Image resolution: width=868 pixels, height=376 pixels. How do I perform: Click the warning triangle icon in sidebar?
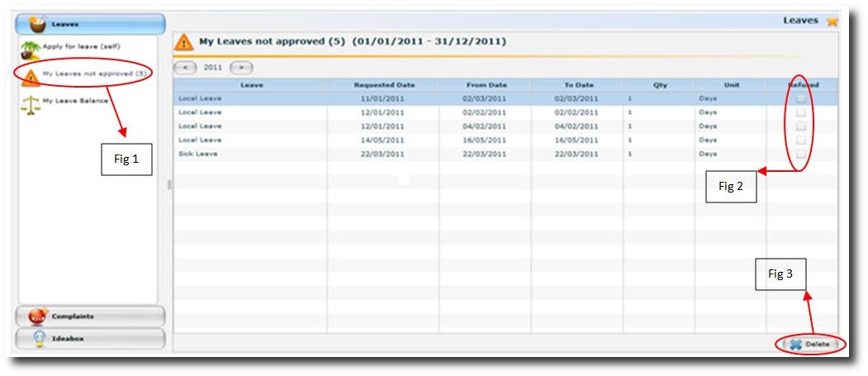click(31, 75)
